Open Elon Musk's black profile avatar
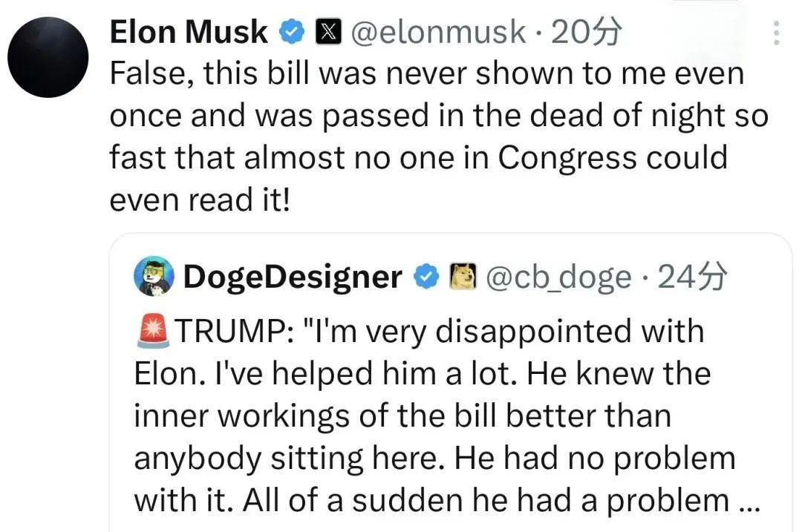Viewport: 802px width, 532px height. 48,57
